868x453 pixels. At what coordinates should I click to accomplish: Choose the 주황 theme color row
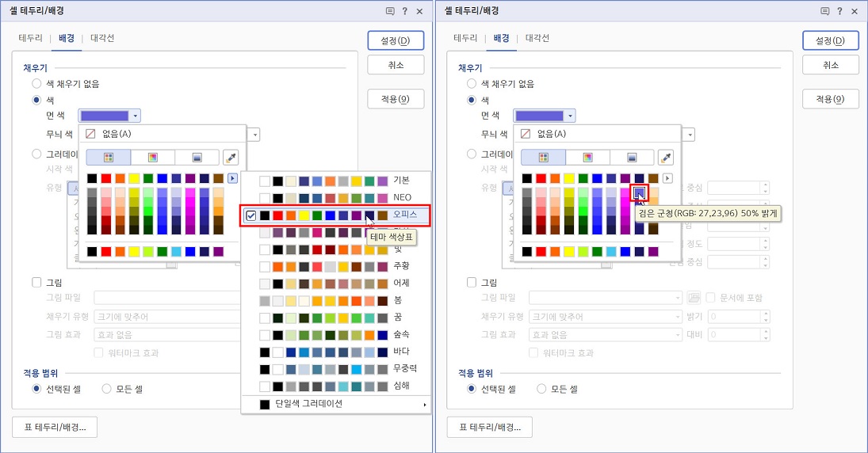click(x=336, y=266)
